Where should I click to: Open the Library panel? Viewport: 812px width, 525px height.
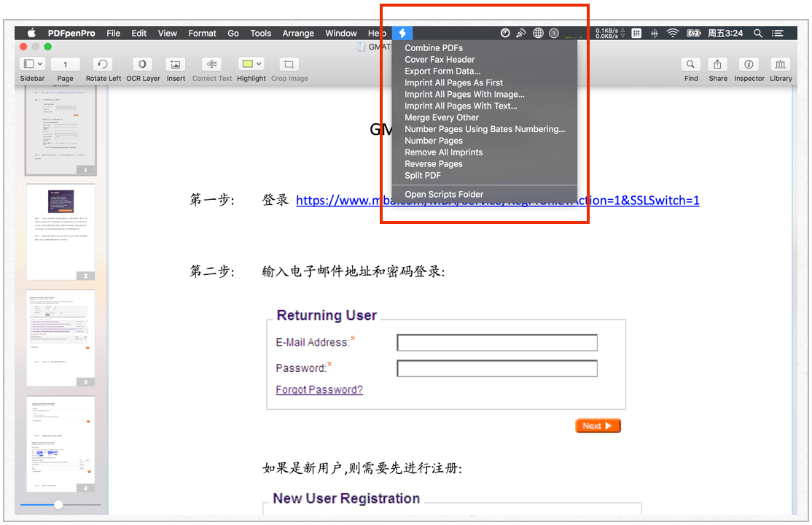(x=781, y=63)
